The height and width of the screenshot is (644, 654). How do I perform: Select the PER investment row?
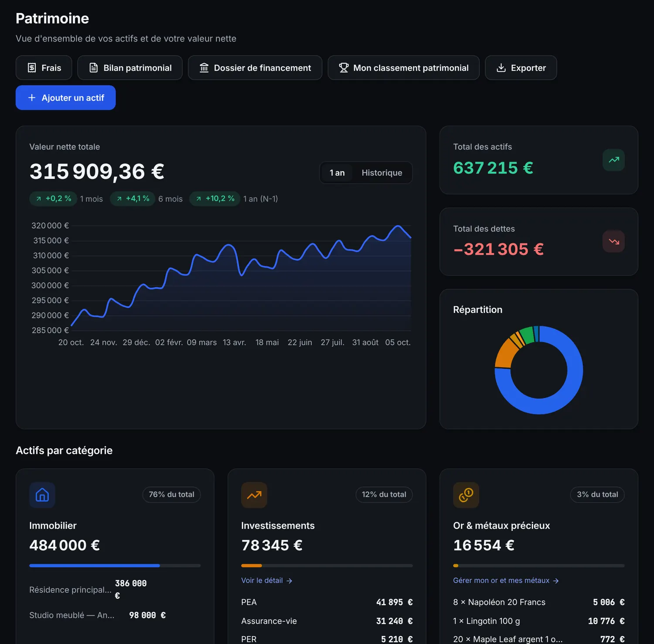tap(327, 639)
